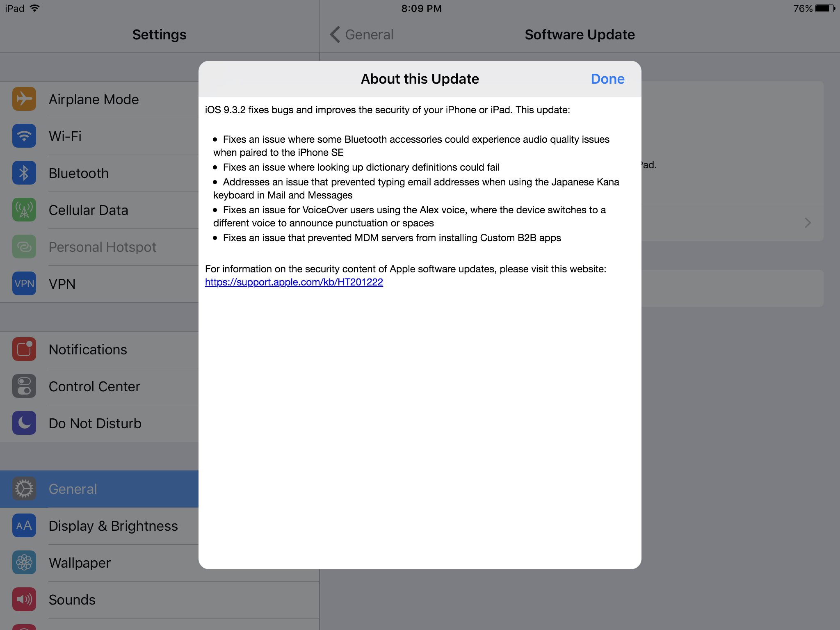The width and height of the screenshot is (840, 630).
Task: Tap the Personal Hotspot link icon
Action: point(24,247)
